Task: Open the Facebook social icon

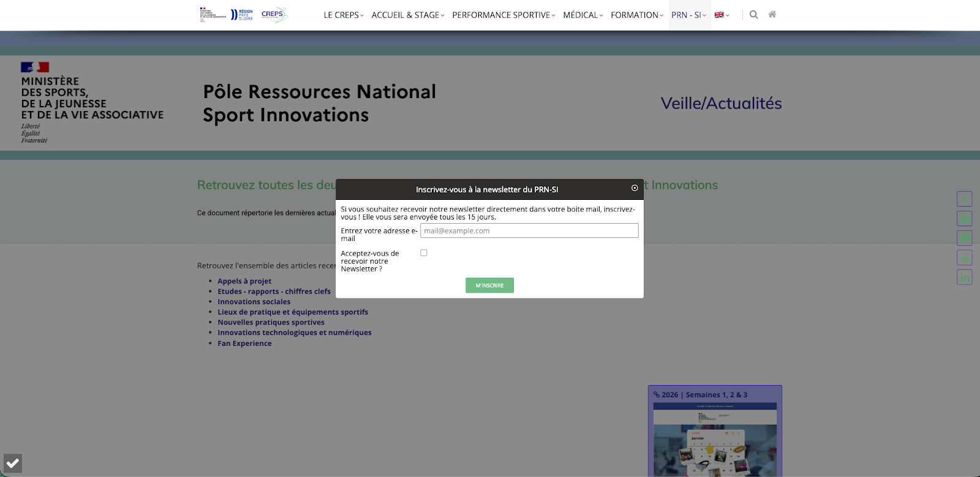Action: tap(965, 199)
